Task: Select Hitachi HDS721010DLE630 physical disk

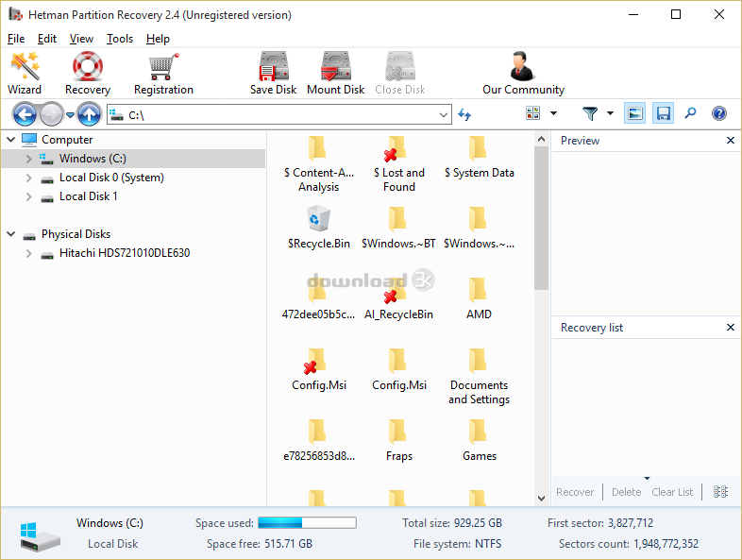Action: (125, 253)
